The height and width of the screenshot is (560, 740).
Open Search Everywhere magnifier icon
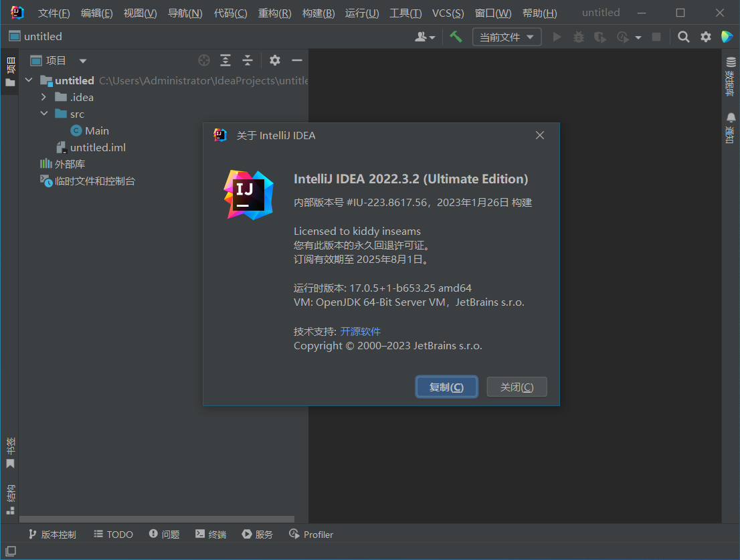(x=683, y=37)
